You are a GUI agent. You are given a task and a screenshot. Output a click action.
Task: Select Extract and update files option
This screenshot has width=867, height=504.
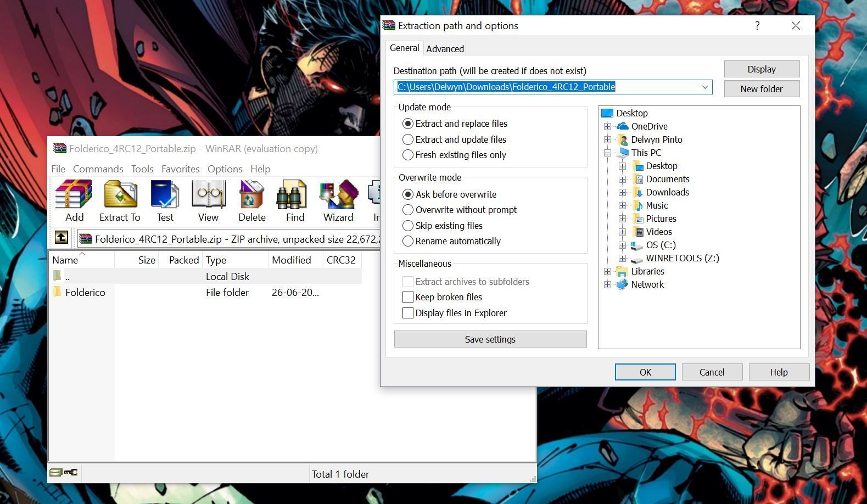(407, 139)
